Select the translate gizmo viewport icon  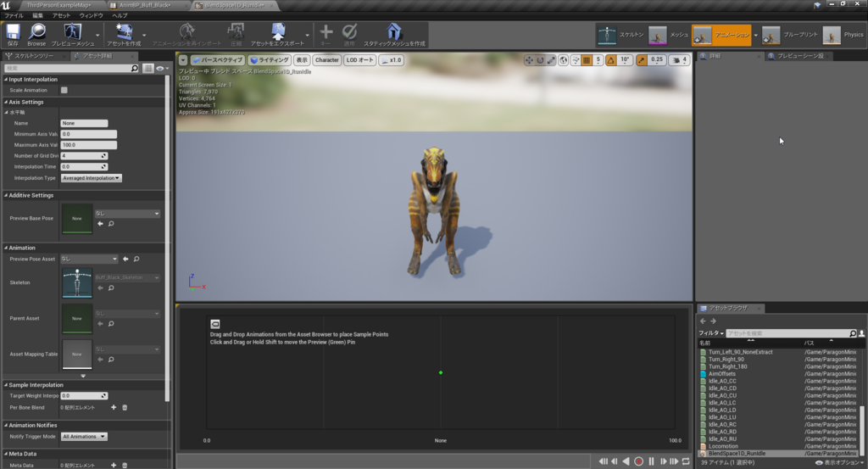coord(529,60)
